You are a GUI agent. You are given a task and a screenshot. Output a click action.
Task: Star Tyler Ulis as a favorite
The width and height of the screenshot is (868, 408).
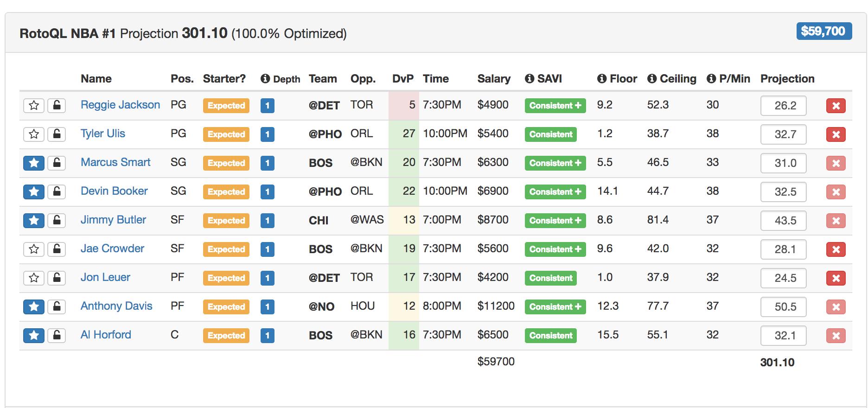click(34, 134)
